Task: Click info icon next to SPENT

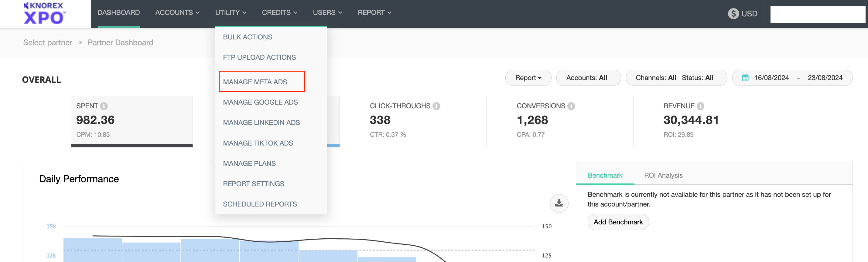Action: click(x=104, y=106)
